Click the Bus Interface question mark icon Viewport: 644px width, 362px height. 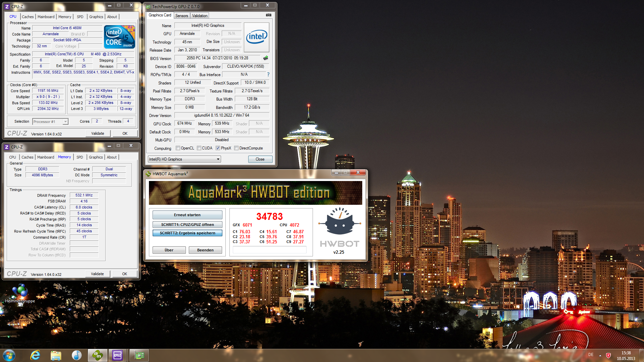tap(268, 74)
